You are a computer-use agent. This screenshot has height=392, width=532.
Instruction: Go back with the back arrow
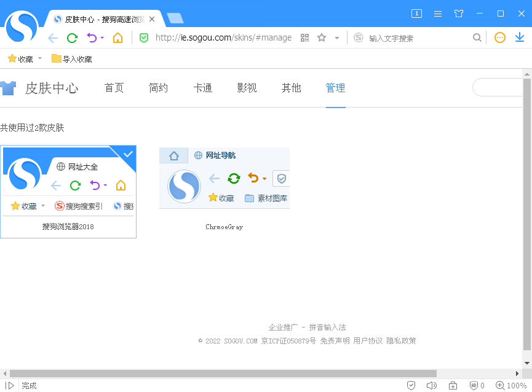(53, 38)
